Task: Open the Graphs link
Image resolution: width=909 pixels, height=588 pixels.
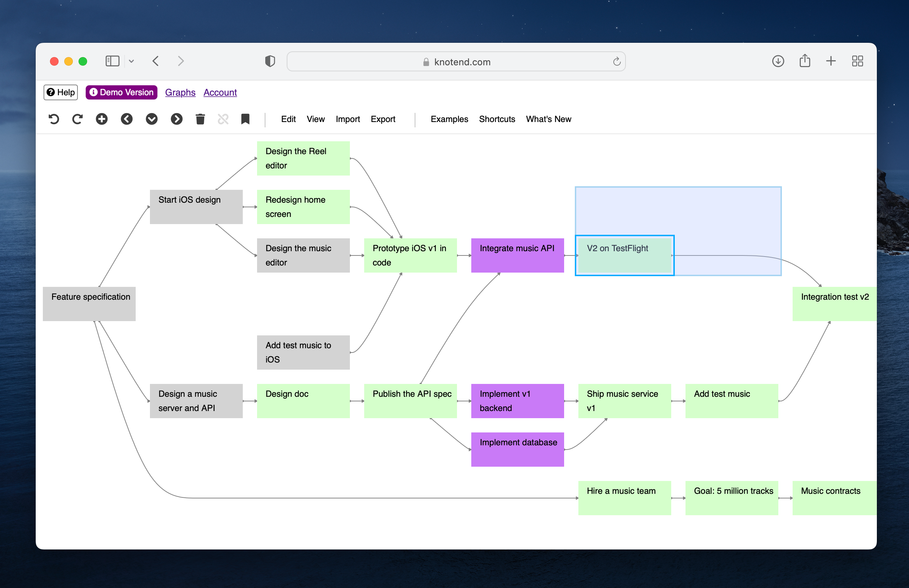Action: tap(180, 92)
